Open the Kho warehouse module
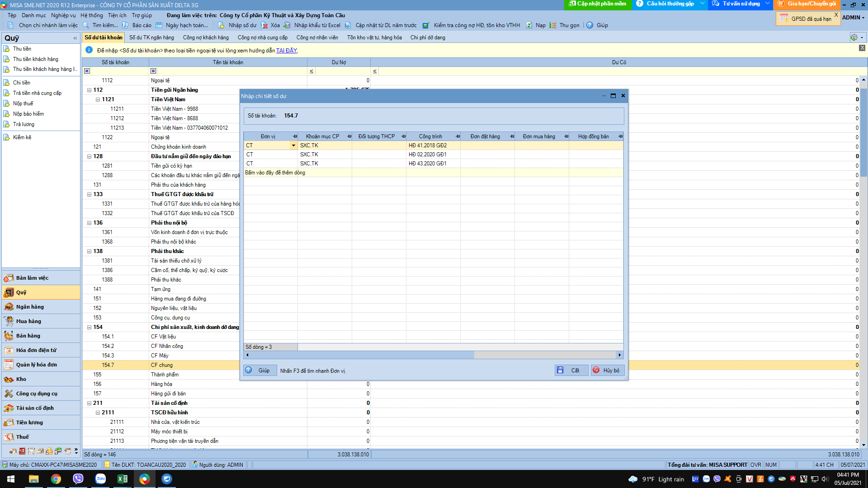Screen dimensions: 868x488 coord(21,379)
